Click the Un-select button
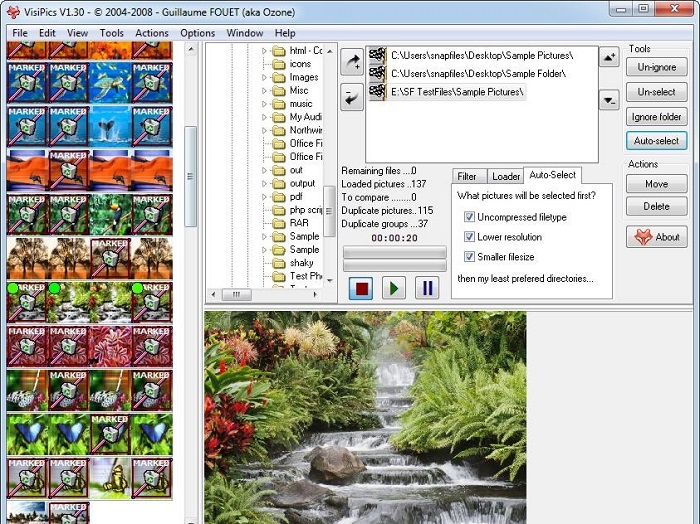This screenshot has width=700, height=524. (x=657, y=92)
